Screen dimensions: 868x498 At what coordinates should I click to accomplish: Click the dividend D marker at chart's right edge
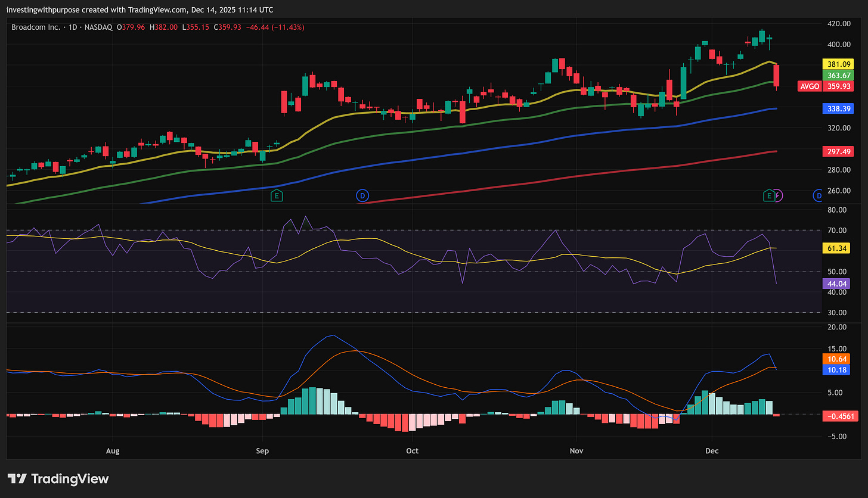click(819, 195)
